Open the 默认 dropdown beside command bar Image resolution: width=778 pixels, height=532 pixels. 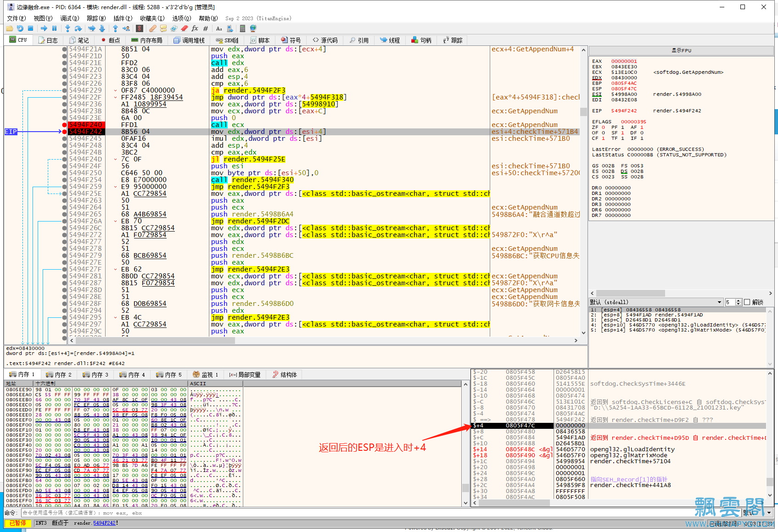coord(757,513)
